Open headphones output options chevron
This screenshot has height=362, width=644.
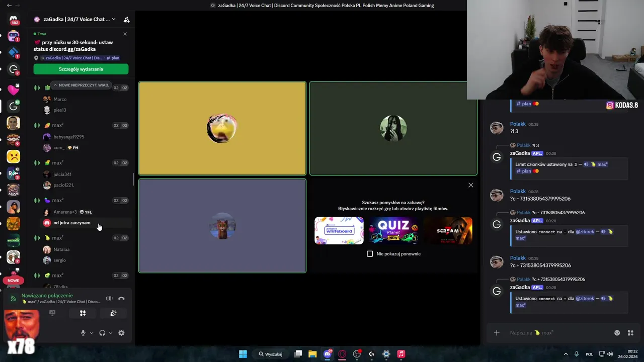110,333
